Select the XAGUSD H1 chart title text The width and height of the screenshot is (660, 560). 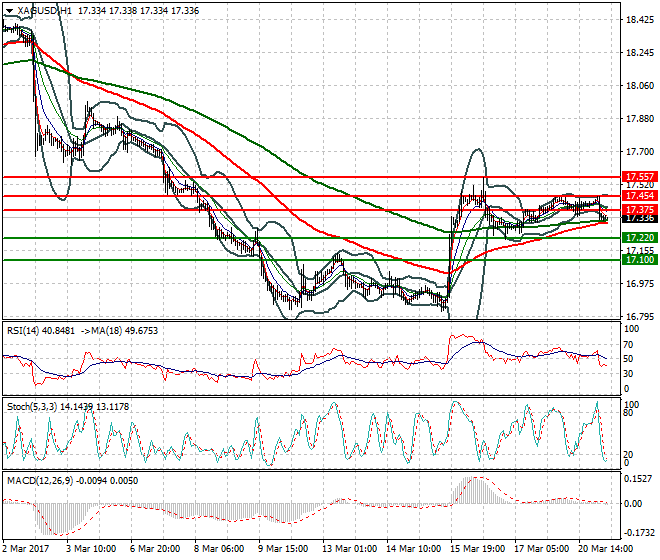click(44, 11)
